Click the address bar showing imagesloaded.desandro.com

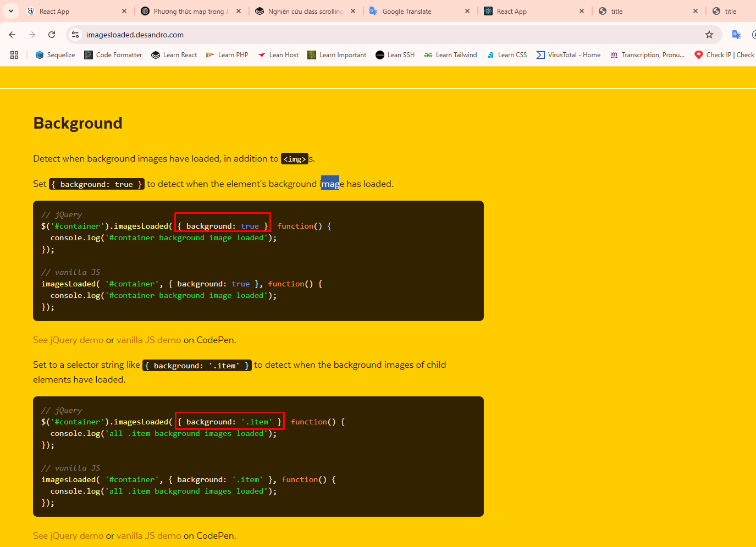point(330,35)
